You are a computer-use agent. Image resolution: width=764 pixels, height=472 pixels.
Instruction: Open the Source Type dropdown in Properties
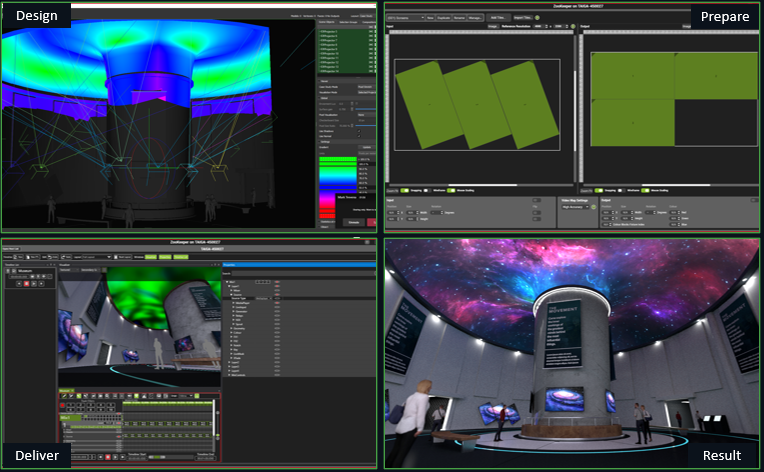pyautogui.click(x=264, y=299)
